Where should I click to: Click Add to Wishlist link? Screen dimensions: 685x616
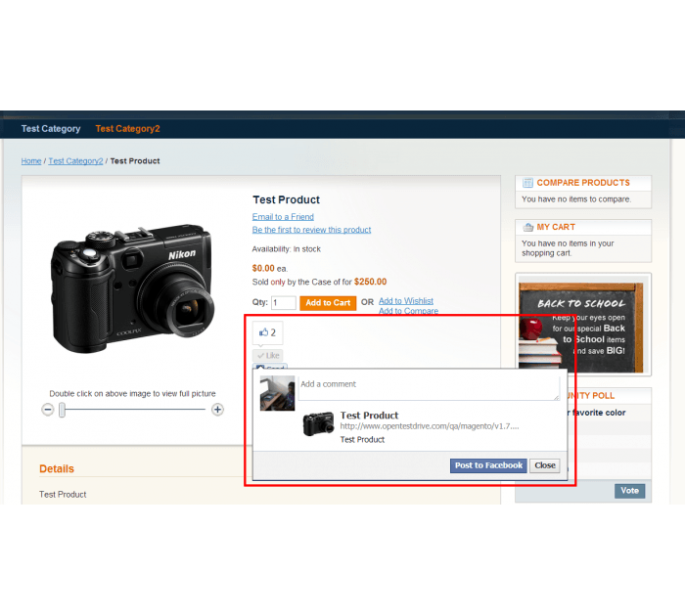tap(406, 301)
